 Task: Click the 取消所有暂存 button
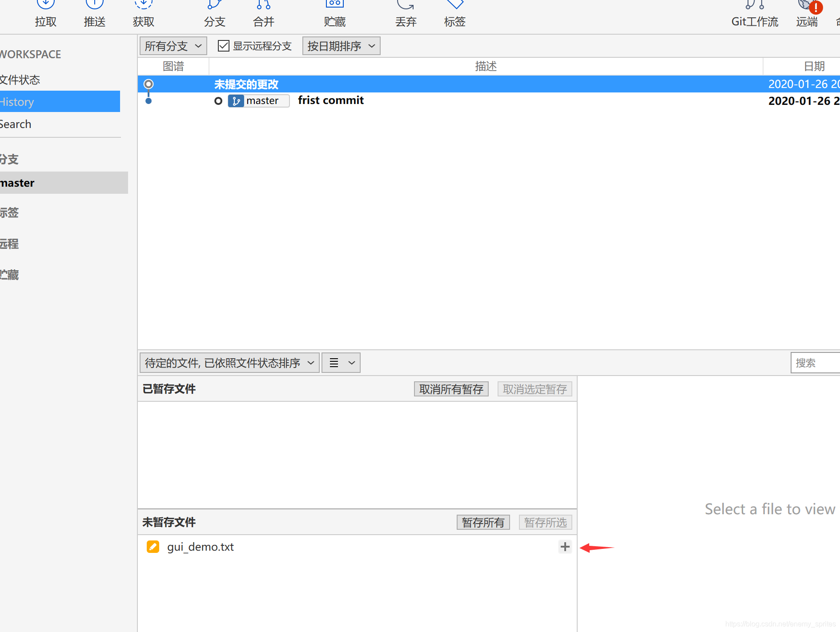pos(451,389)
